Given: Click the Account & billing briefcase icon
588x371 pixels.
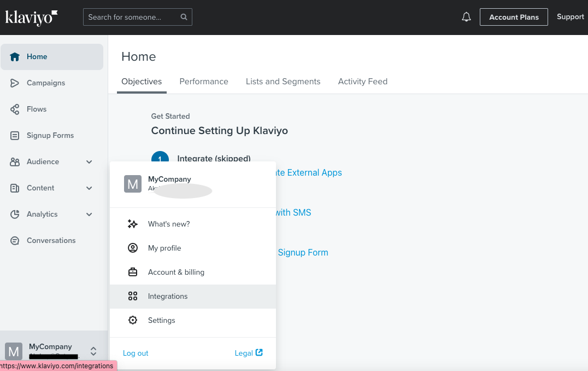Looking at the screenshot, I should pos(133,272).
